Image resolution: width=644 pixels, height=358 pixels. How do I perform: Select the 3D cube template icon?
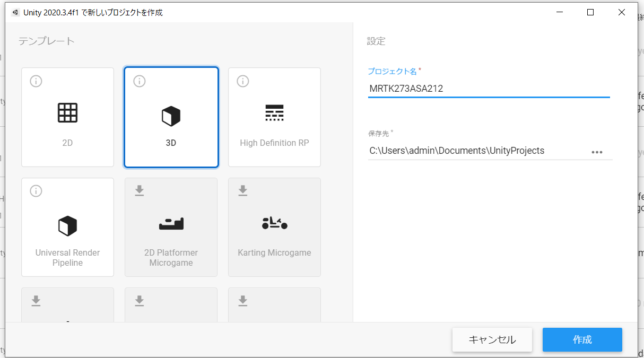tap(171, 116)
